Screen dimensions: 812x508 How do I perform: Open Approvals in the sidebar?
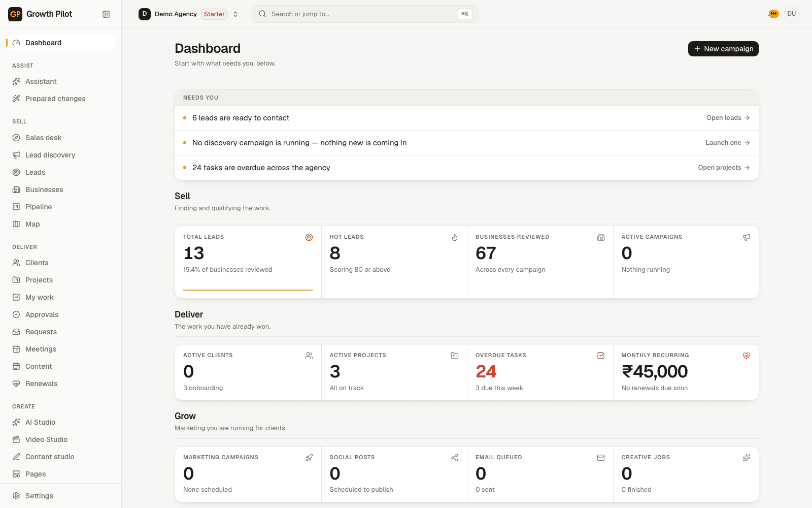(x=60, y=314)
